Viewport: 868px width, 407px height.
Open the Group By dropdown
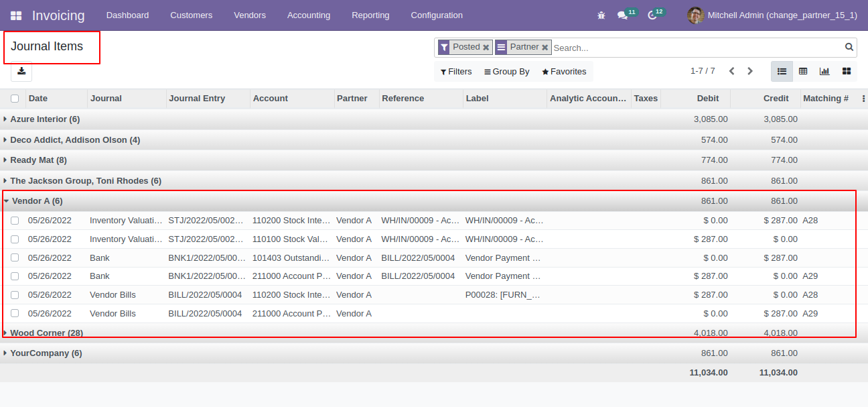coord(507,72)
